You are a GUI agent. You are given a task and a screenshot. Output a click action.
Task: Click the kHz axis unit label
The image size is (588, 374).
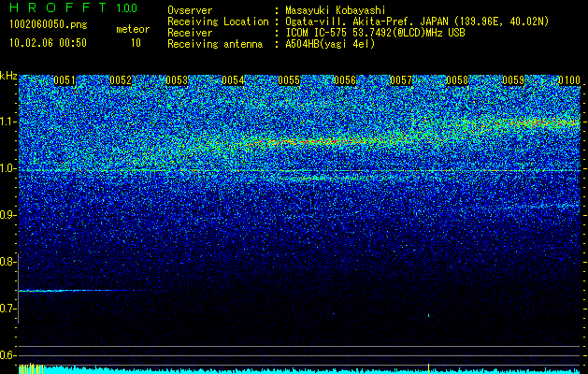click(x=8, y=76)
